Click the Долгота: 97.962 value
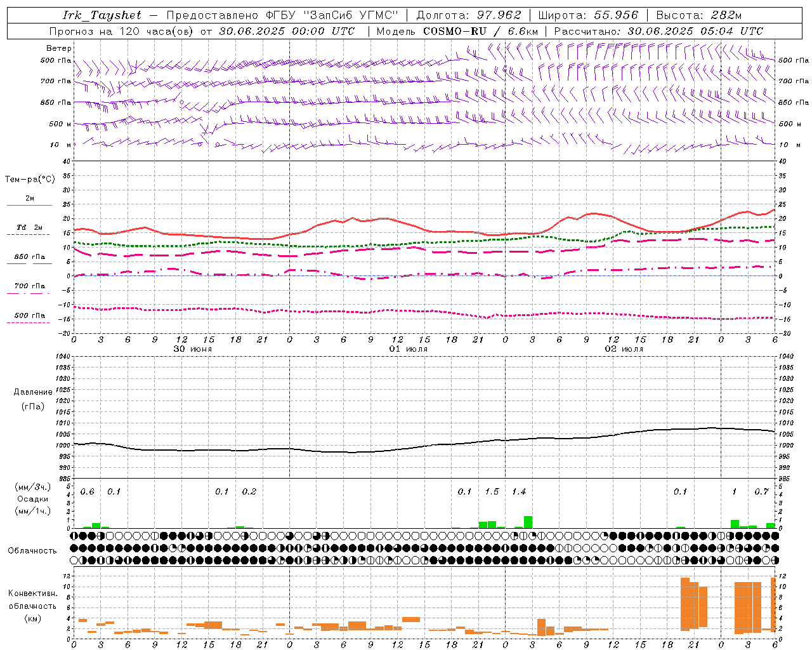The height and width of the screenshot is (650, 812). coord(469,15)
